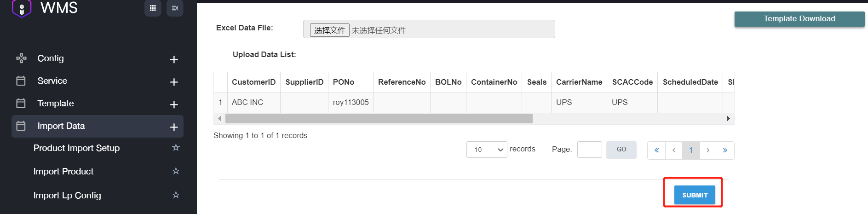
Task: Go to first page arrow
Action: point(656,150)
